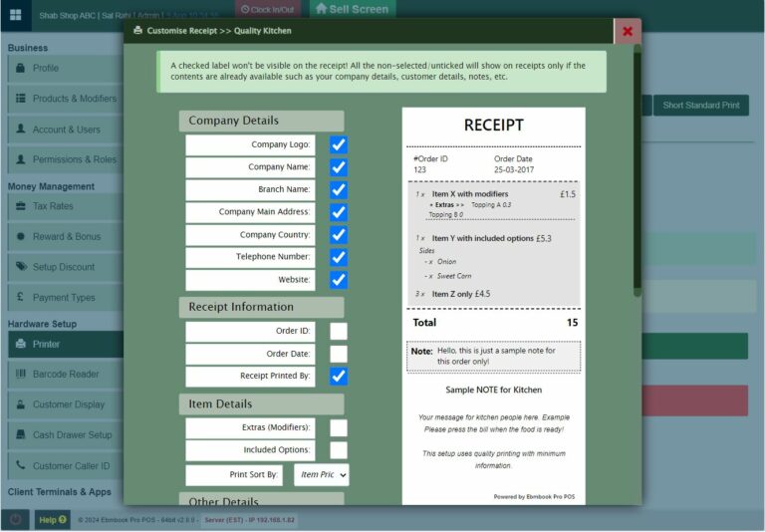
Task: Click the Printer icon in the sidebar
Action: [21, 345]
